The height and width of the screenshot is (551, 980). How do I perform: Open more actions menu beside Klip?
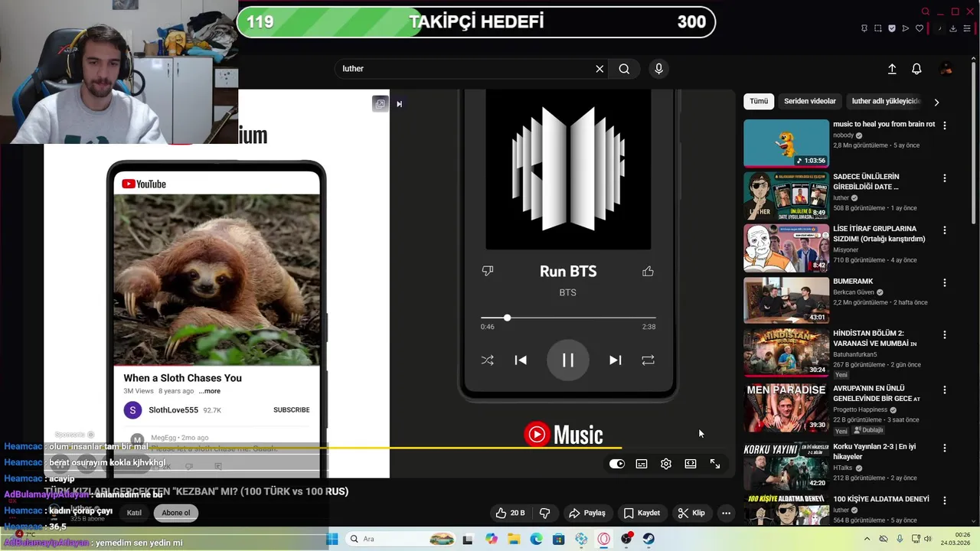726,513
